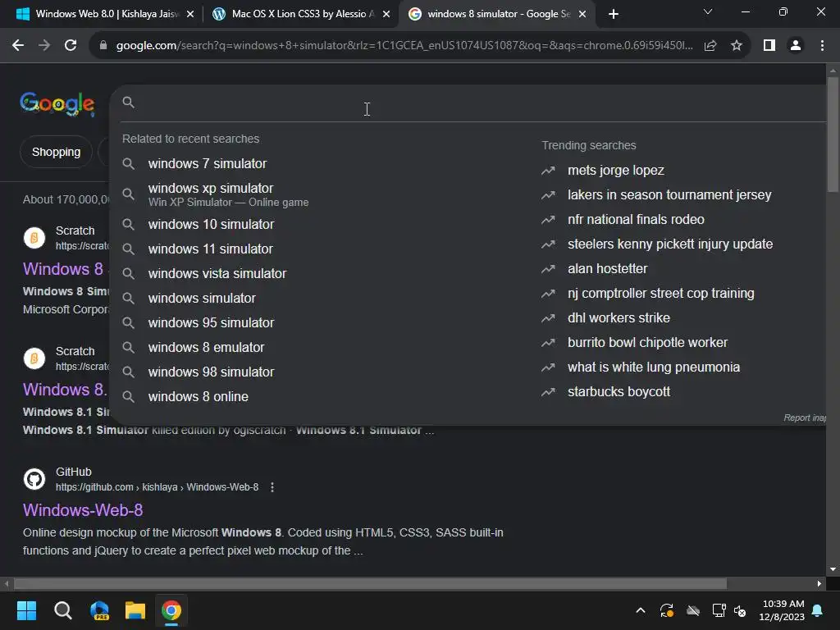Screen dimensions: 840x630
Task: Click the browser forward arrow
Action: 44,46
